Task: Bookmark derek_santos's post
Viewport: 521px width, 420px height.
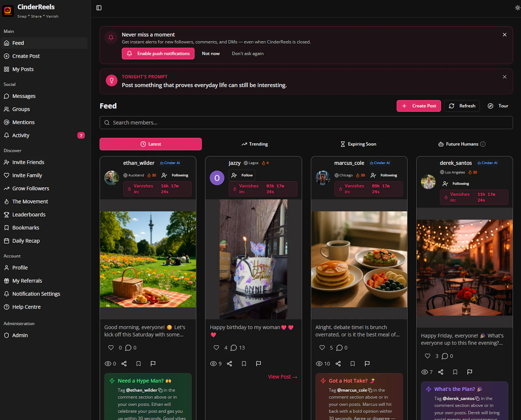Action: pyautogui.click(x=455, y=372)
